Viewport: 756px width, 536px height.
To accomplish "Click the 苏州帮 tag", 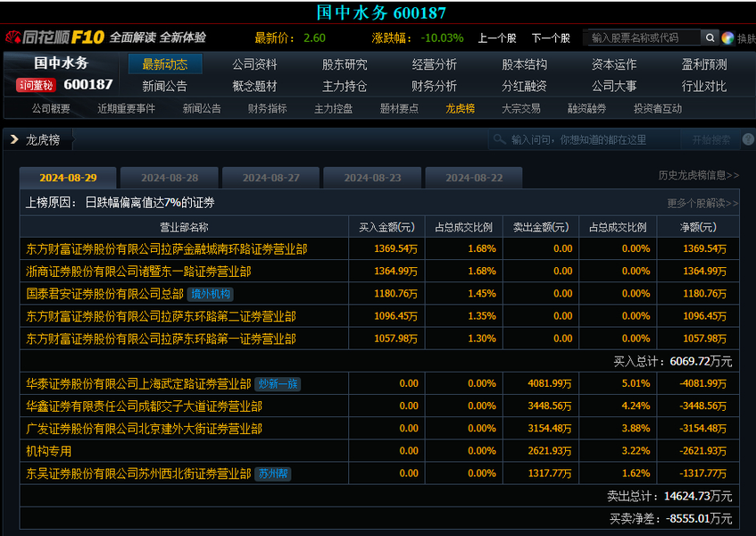I will click(x=273, y=473).
